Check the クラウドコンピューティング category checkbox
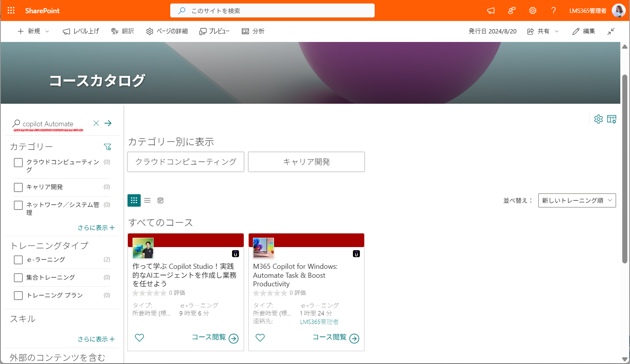The height and width of the screenshot is (364, 630). coord(18,162)
